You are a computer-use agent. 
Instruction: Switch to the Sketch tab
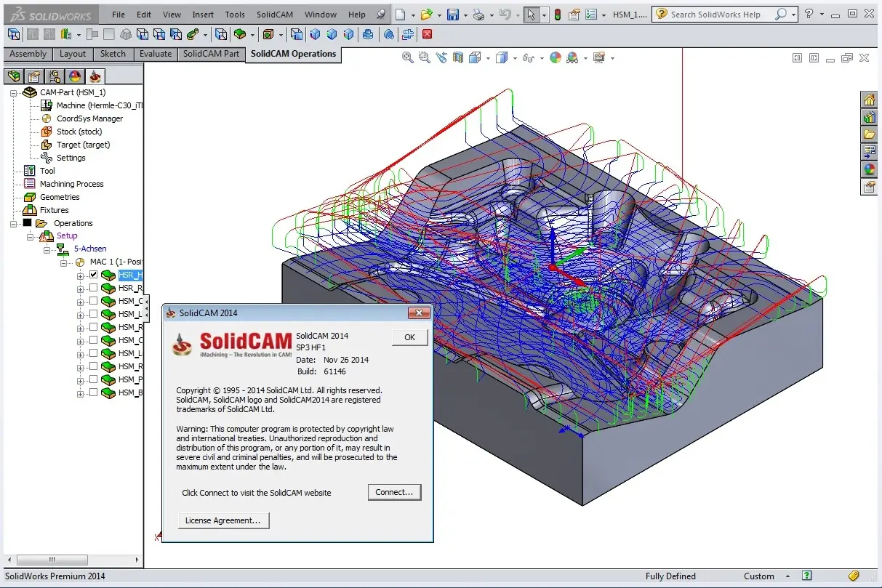tap(113, 54)
